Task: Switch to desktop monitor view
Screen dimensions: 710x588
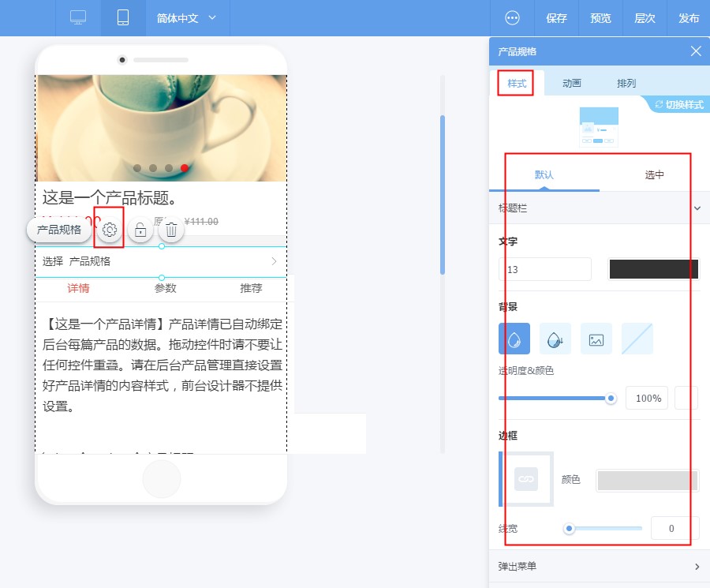Action: point(78,17)
